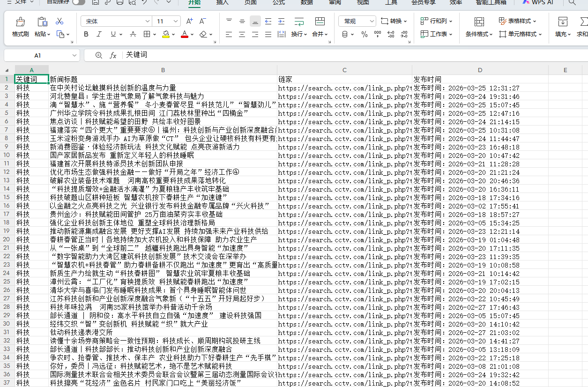This screenshot has height=387, width=588.
Task: Open the 常规 number format dropdown
Action: 372,22
